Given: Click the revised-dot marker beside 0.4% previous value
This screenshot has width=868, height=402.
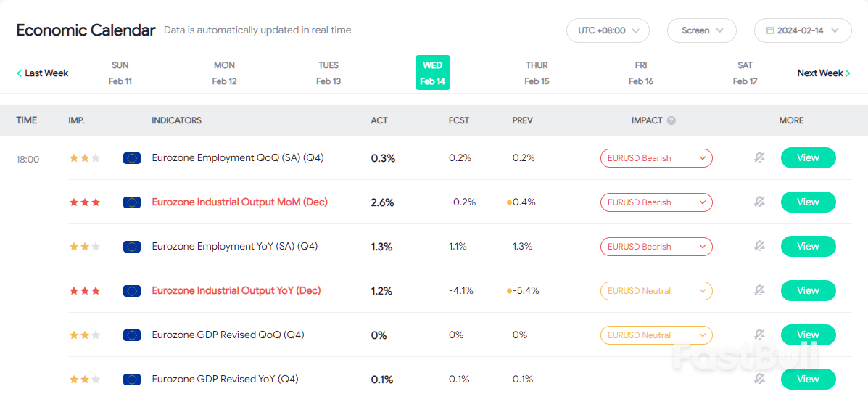Looking at the screenshot, I should pos(509,202).
